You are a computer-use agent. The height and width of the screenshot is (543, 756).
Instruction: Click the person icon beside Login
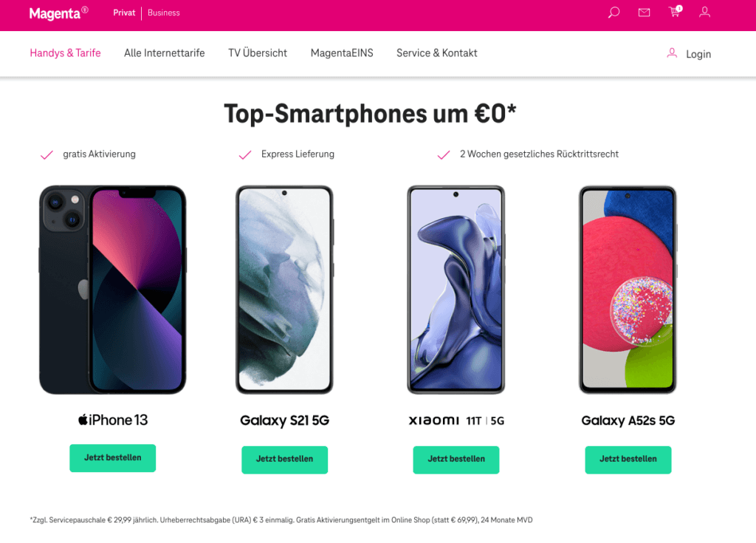point(672,53)
